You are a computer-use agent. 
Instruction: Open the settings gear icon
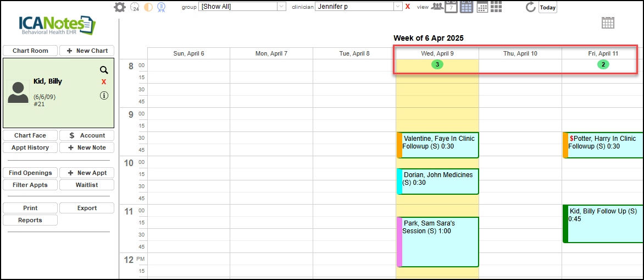coord(119,7)
